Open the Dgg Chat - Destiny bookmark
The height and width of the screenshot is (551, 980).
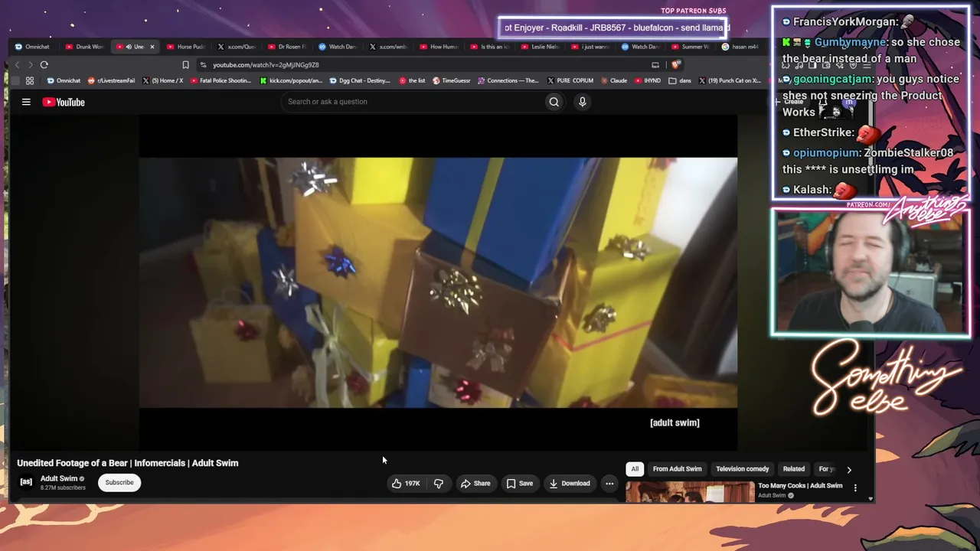pyautogui.click(x=360, y=80)
